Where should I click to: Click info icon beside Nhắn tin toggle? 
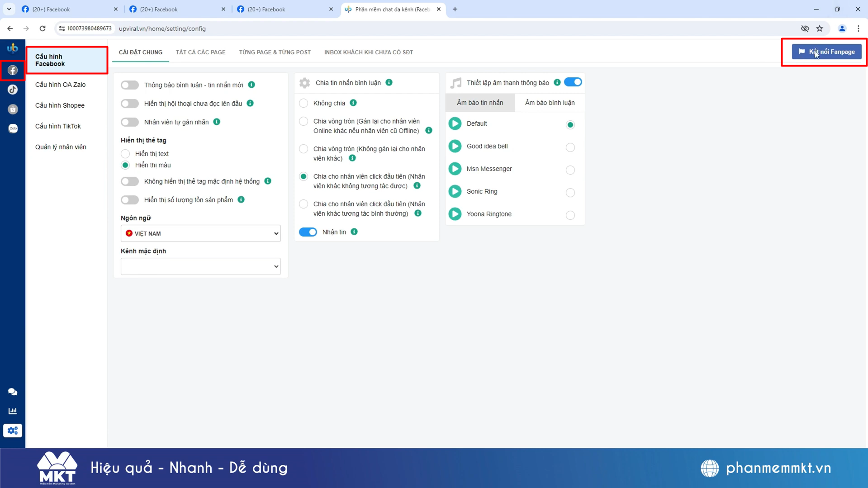point(354,232)
